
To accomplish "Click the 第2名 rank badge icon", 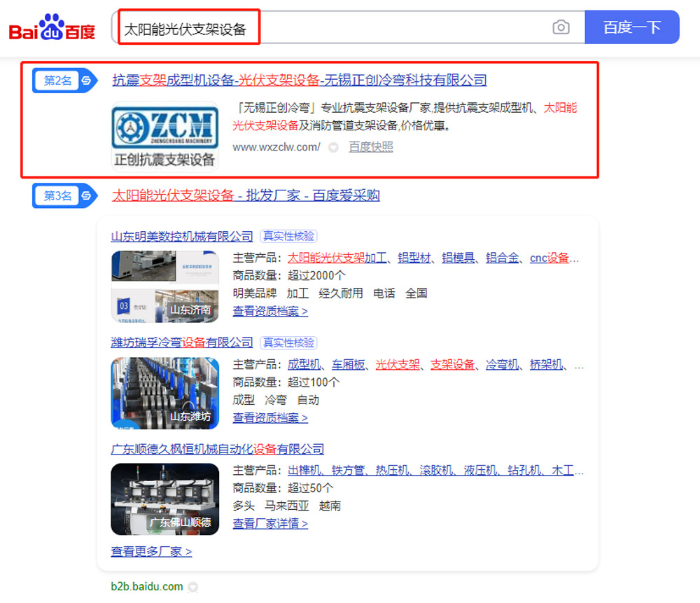I will coord(65,81).
